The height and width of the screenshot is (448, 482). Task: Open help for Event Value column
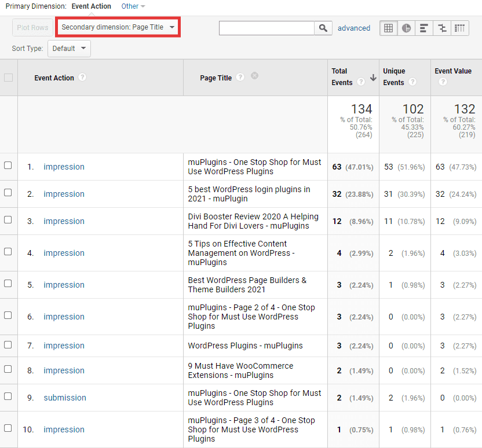point(443,82)
